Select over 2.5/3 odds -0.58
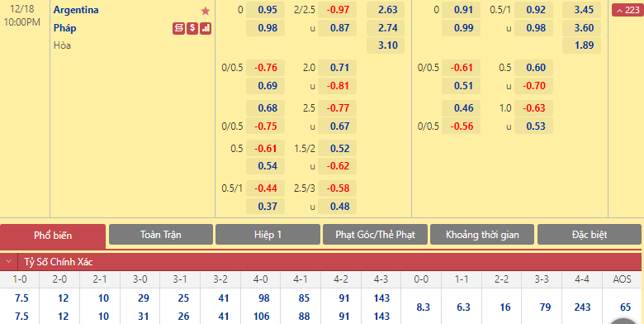 pyautogui.click(x=338, y=188)
